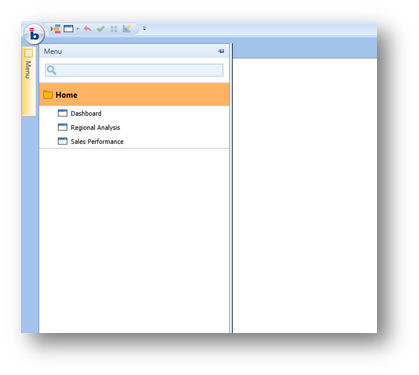Click the grid squares toolbar icon
Screen dimensions: 419x375
pyautogui.click(x=114, y=29)
